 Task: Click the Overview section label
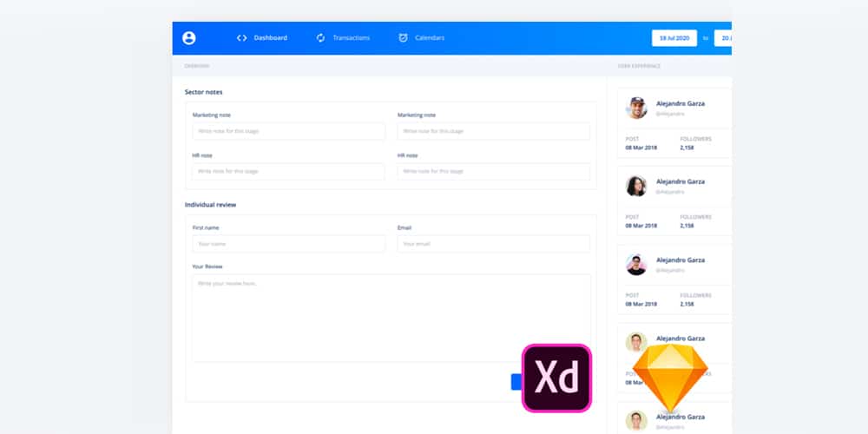[197, 67]
